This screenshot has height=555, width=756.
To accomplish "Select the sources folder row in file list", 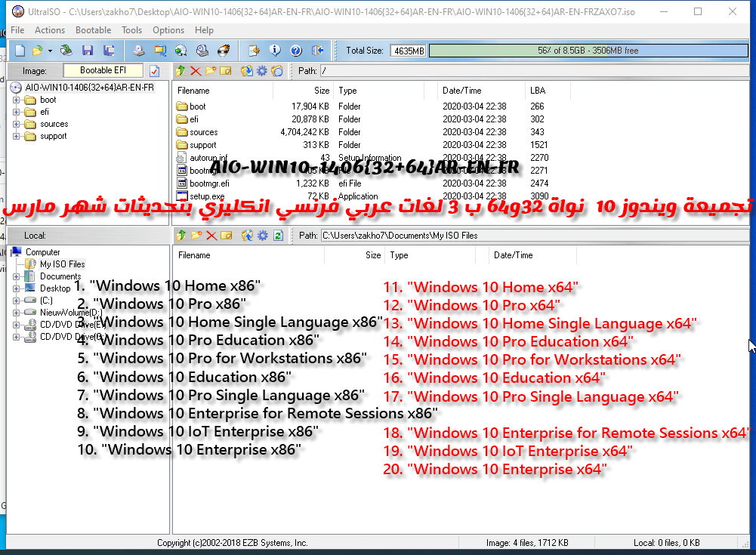I will (363, 132).
